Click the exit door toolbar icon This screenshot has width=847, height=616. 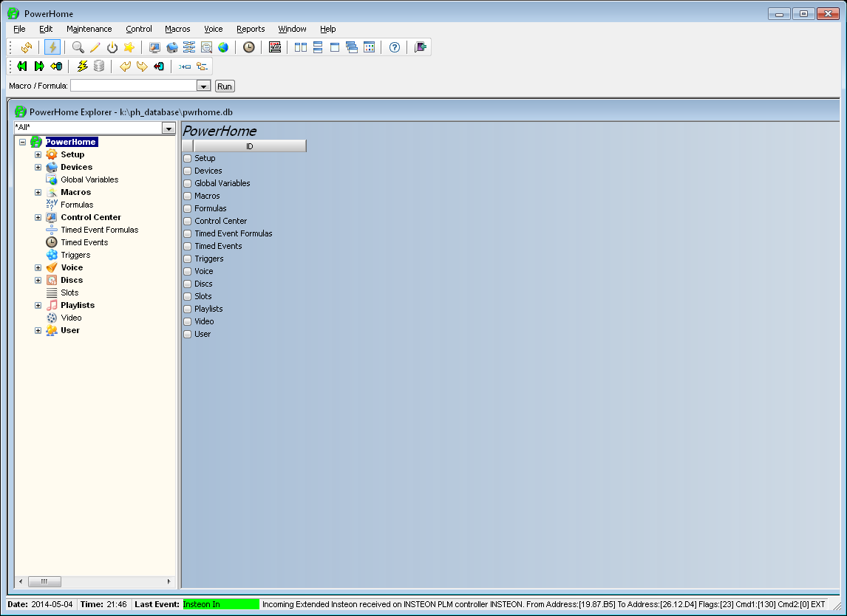click(421, 47)
